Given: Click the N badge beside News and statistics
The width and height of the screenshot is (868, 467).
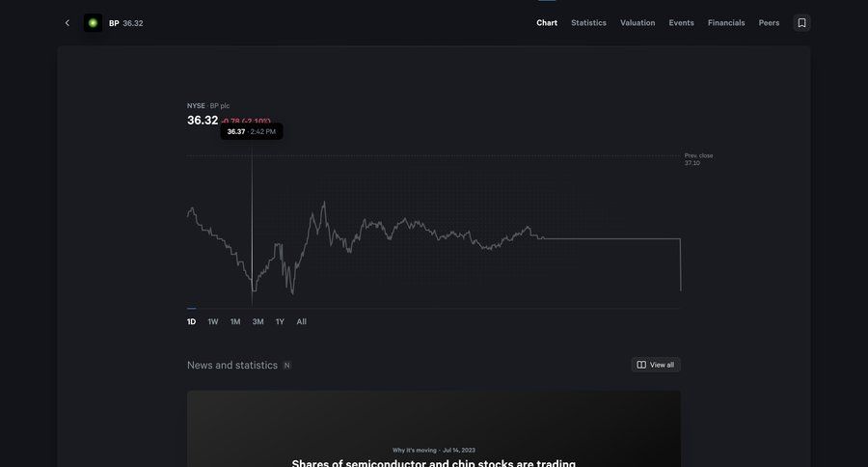Looking at the screenshot, I should pos(286,366).
